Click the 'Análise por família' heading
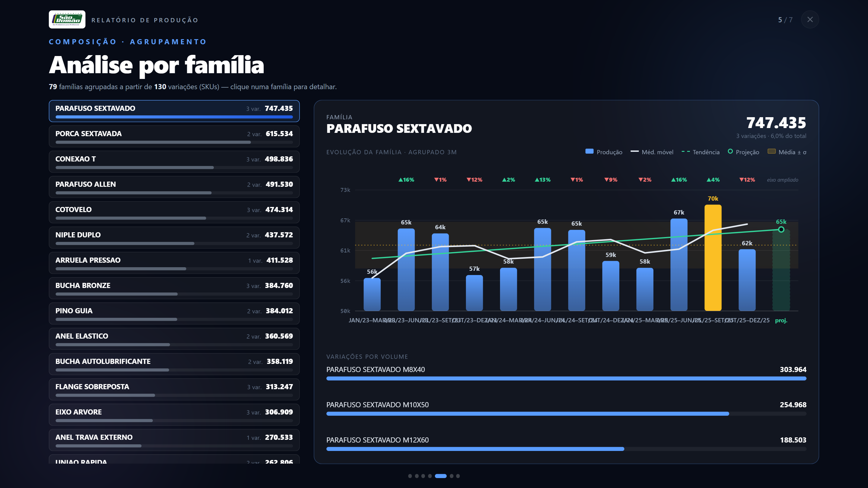 point(156,65)
